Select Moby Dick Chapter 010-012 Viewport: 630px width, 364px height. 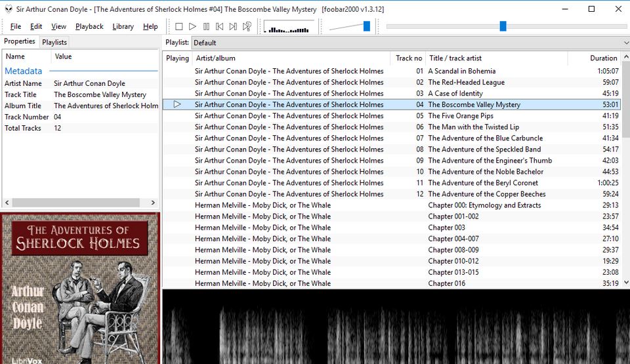(392, 261)
